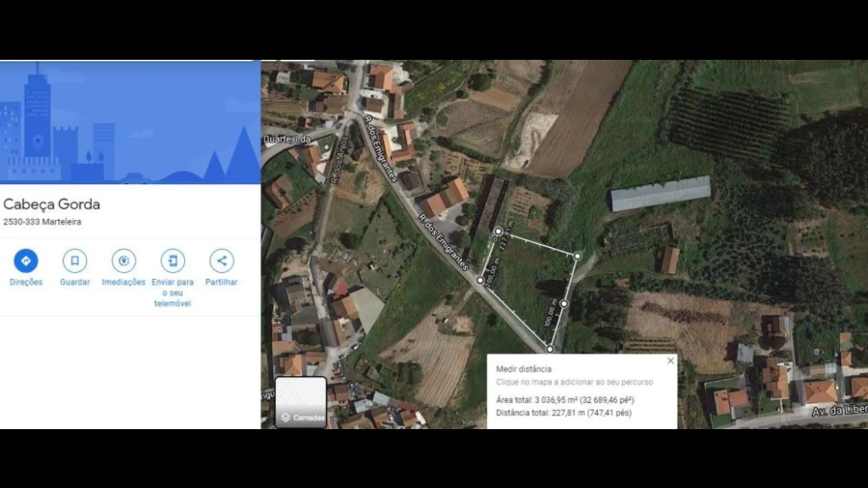Image resolution: width=868 pixels, height=488 pixels.
Task: Click the Duarte, Lda business label
Action: tap(286, 139)
